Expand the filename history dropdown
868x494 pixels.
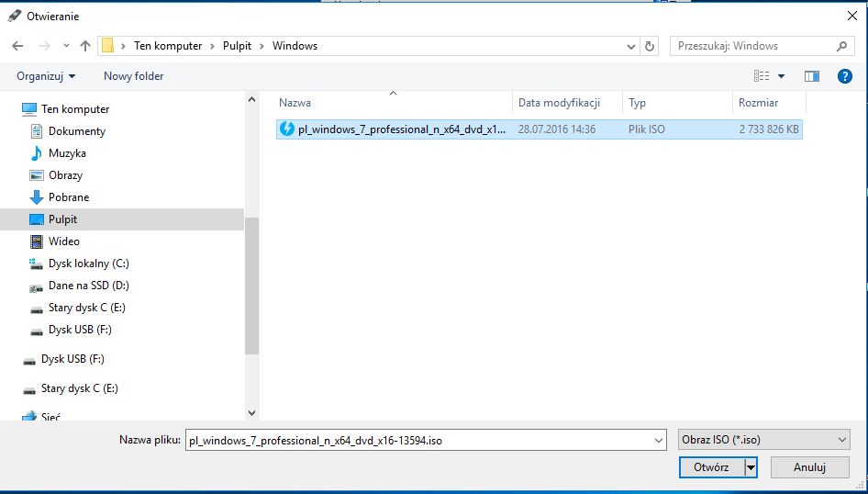[659, 441]
